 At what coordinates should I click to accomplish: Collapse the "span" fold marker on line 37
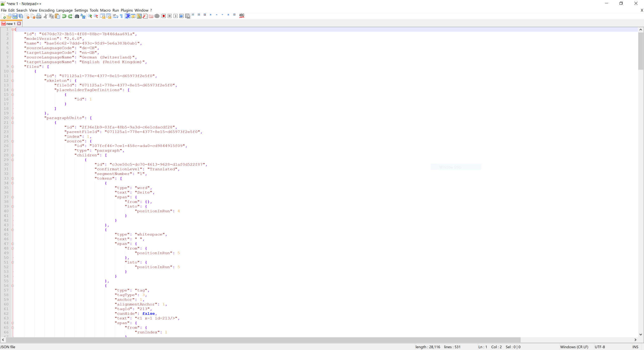13,197
